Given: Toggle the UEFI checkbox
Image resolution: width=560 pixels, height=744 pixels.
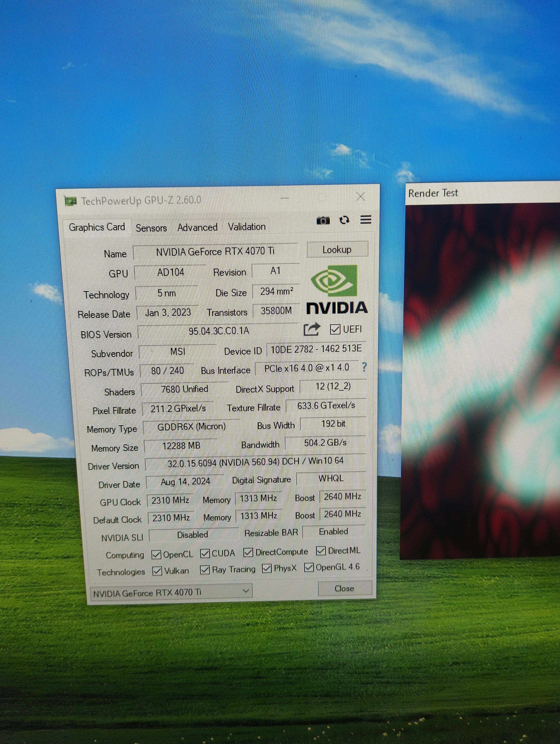Looking at the screenshot, I should click(x=335, y=329).
